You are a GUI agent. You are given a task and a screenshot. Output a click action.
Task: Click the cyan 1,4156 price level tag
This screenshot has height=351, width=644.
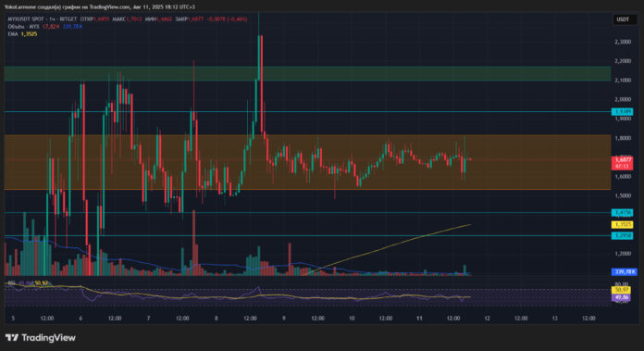[x=622, y=212]
